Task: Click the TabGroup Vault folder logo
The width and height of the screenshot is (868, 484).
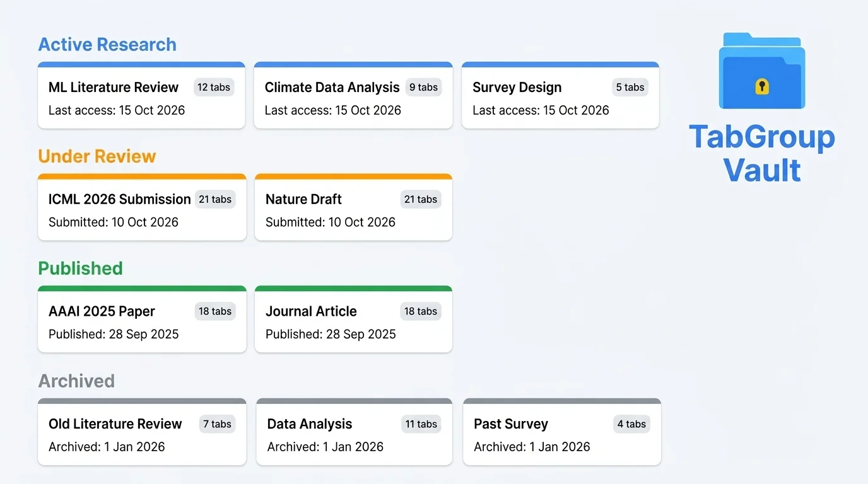Action: (761, 69)
